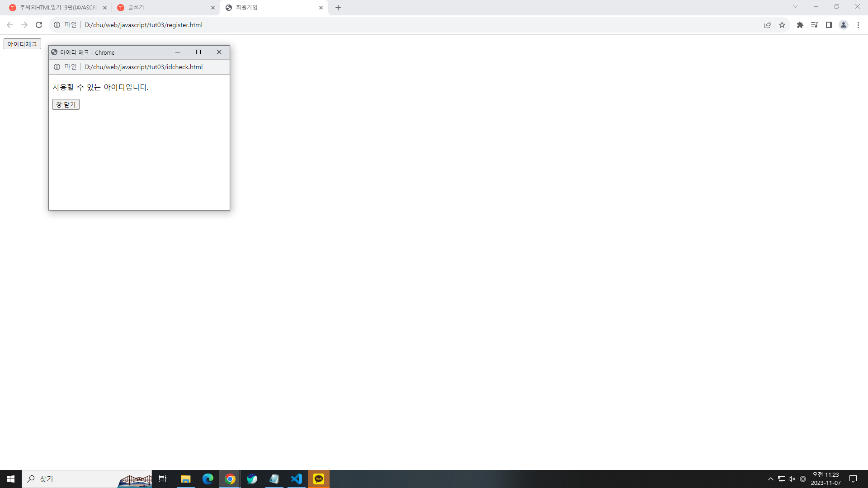Image resolution: width=868 pixels, height=488 pixels.
Task: Click the 아이디체크 button
Action: click(x=22, y=44)
